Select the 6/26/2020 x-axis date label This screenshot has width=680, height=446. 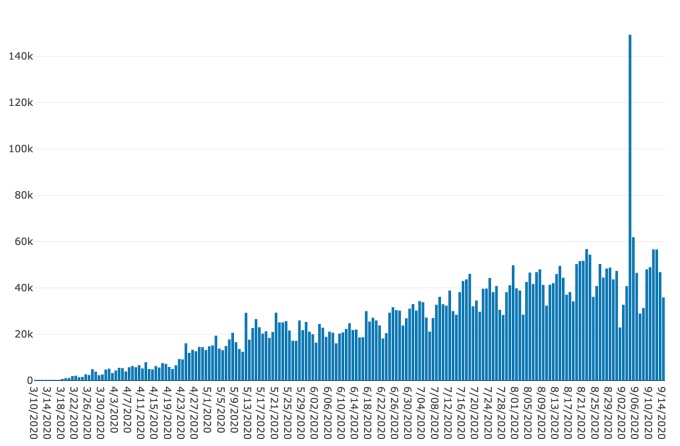[395, 413]
